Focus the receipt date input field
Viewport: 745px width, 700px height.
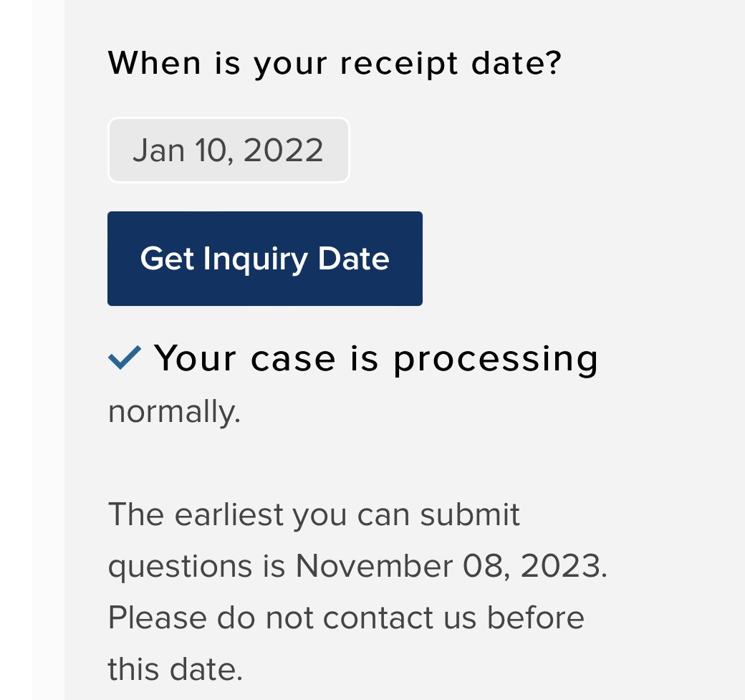[x=229, y=150]
